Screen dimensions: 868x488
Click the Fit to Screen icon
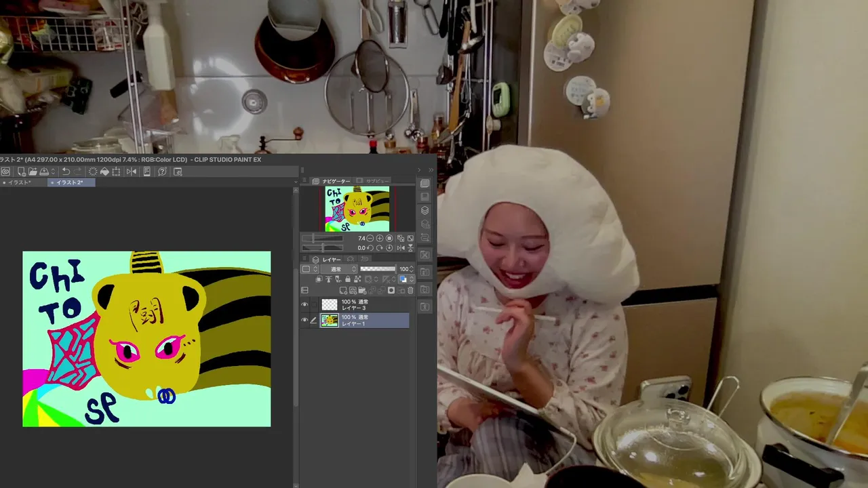[x=410, y=239]
